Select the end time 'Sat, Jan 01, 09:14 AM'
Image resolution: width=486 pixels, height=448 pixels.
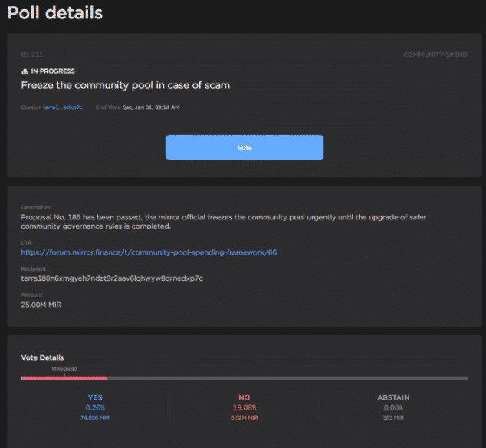pos(151,107)
